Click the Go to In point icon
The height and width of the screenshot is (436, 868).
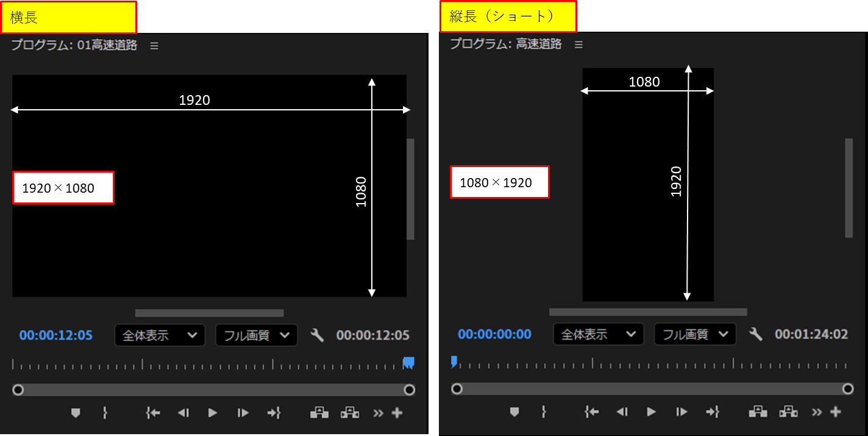click(x=152, y=413)
